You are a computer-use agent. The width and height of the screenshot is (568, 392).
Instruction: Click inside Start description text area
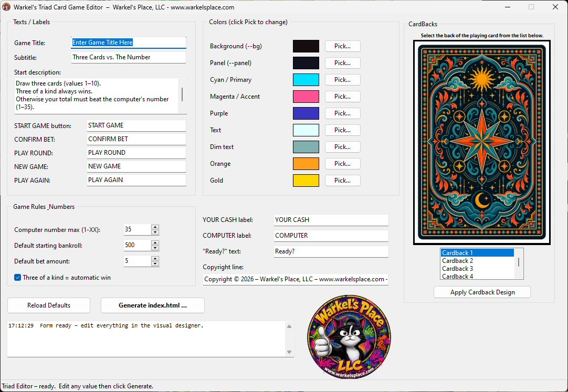[97, 96]
